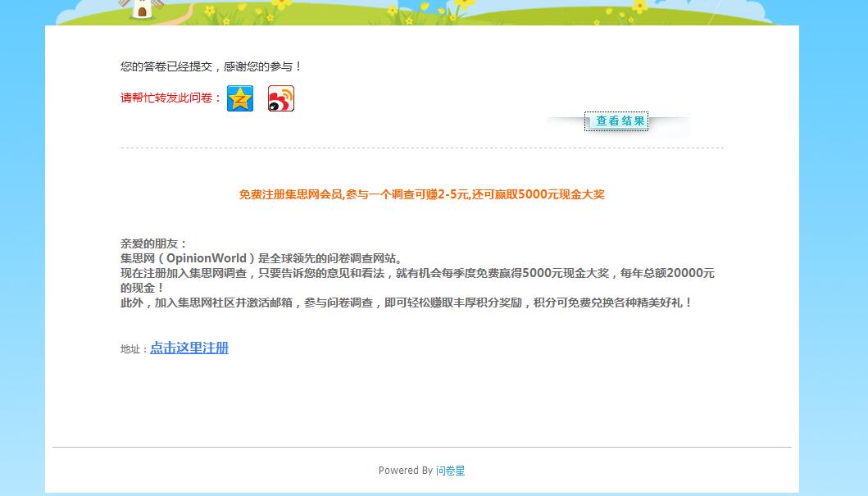
Task: Share survey via Sina Weibo icon
Action: (280, 98)
